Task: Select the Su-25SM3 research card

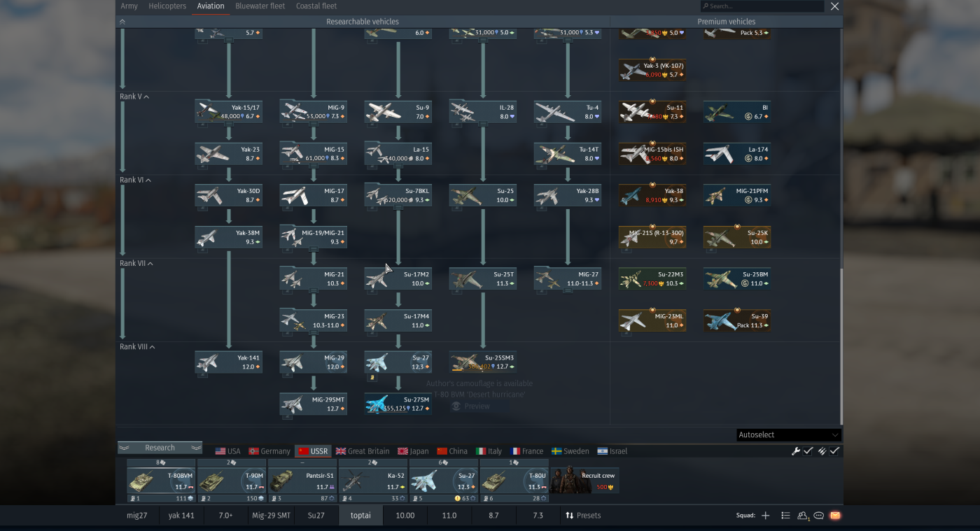Action: pyautogui.click(x=483, y=362)
